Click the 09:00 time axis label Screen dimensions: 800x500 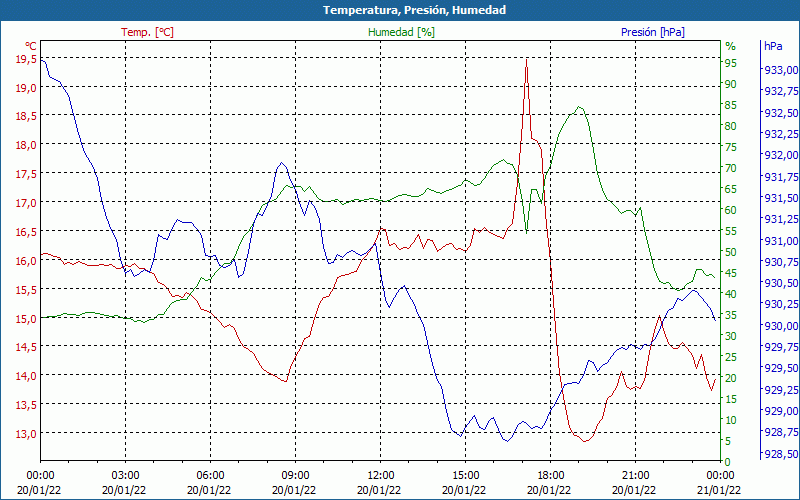pos(295,476)
